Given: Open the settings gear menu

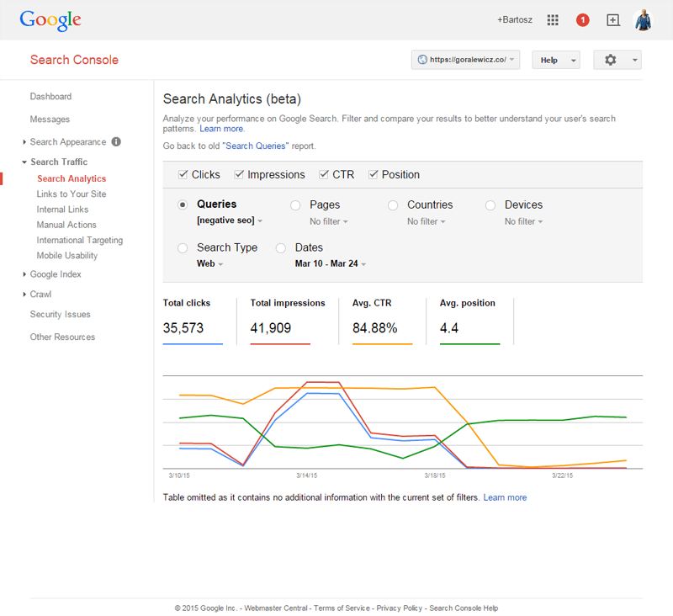Looking at the screenshot, I should 617,60.
